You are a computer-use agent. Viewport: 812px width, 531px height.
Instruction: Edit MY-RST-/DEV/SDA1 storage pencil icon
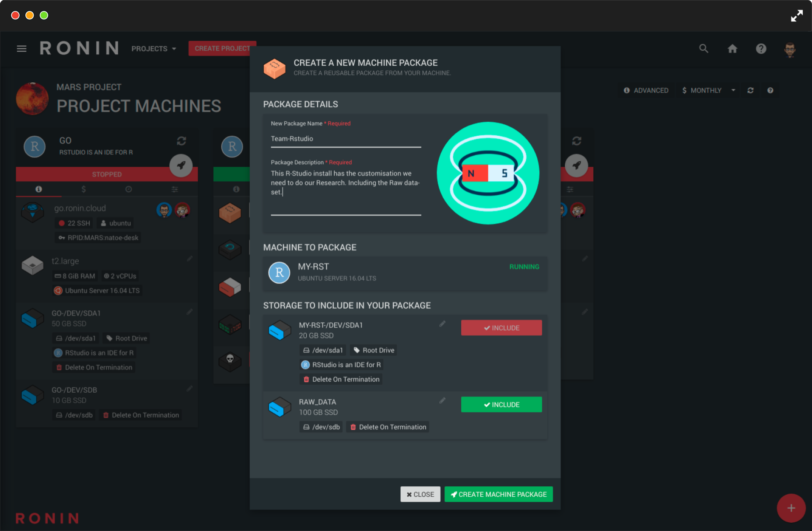click(x=442, y=324)
